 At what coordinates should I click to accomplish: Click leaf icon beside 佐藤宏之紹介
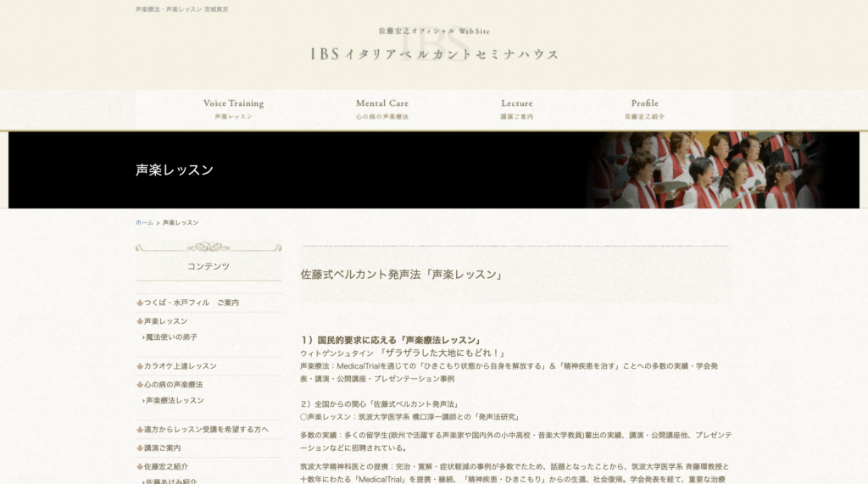point(140,466)
